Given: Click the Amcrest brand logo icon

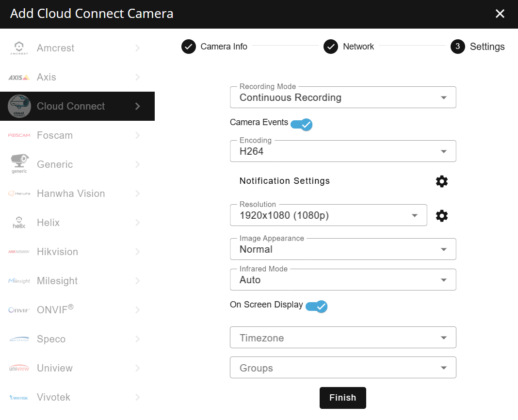Looking at the screenshot, I should tap(19, 48).
